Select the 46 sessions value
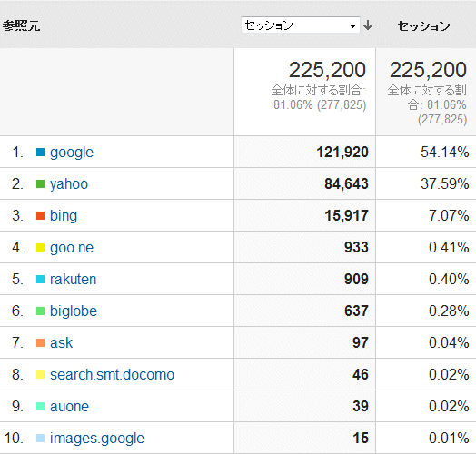 click(361, 374)
